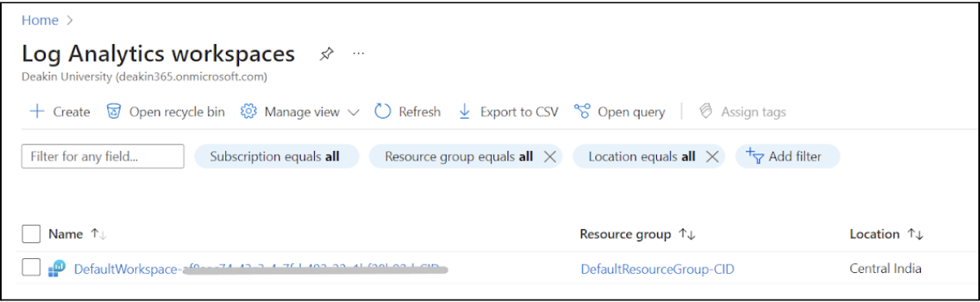Screen dimensions: 980x302
Task: Click the Assign tags button
Action: click(742, 112)
